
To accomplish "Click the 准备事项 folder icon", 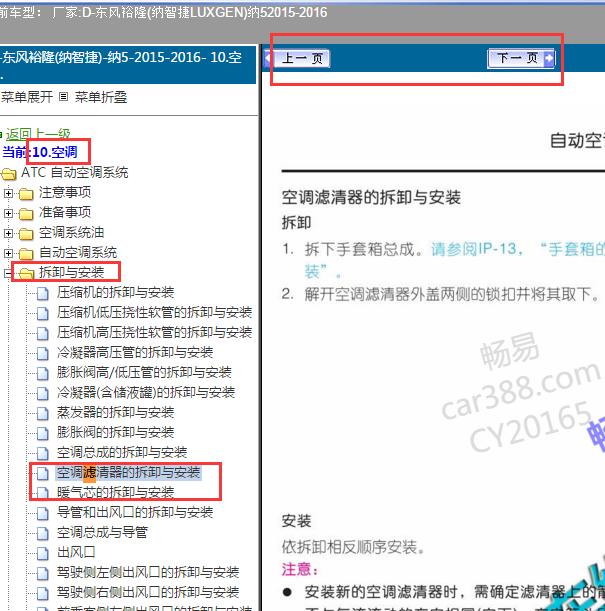I will click(26, 214).
